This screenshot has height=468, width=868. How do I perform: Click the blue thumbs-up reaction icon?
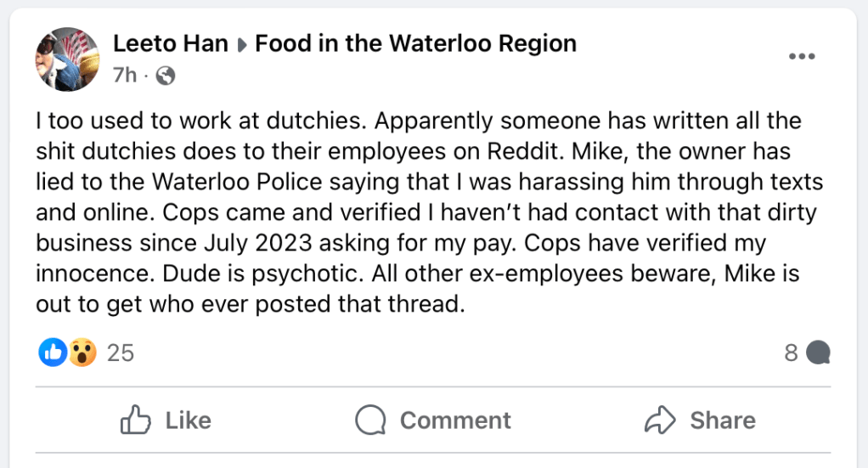pos(52,352)
